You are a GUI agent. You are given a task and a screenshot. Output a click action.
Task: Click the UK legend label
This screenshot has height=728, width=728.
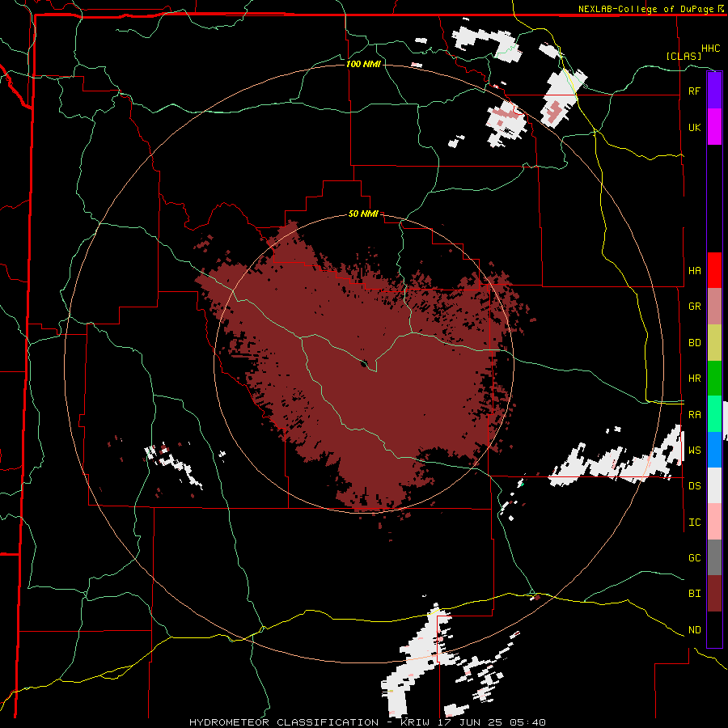694,128
